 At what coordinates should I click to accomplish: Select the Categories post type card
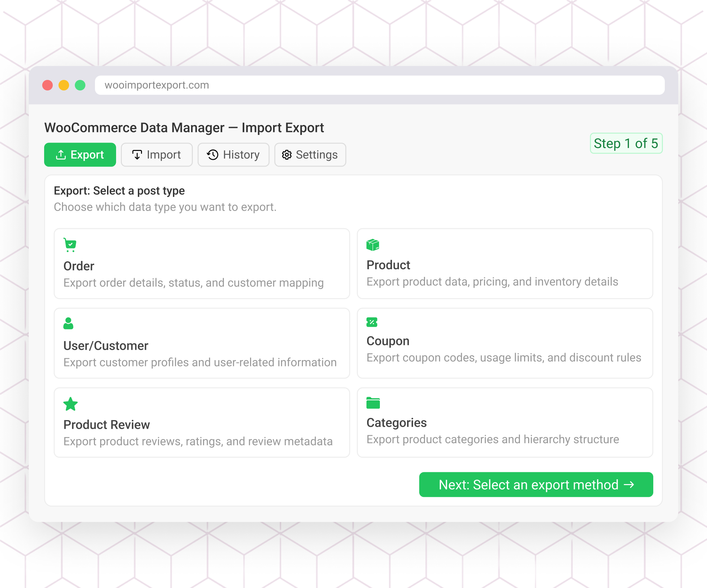505,422
